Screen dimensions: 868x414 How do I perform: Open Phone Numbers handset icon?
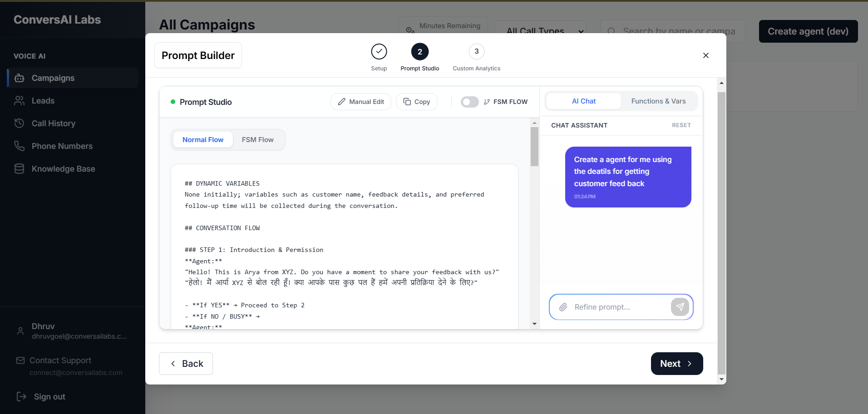(19, 146)
